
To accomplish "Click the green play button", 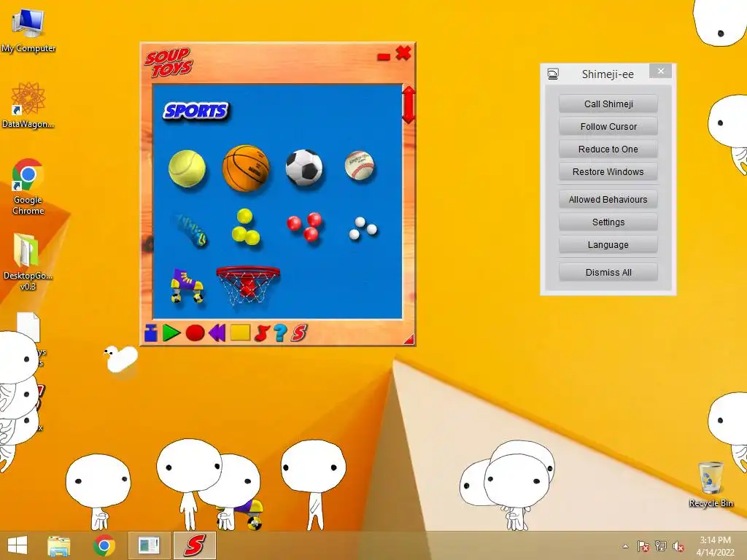I will point(171,332).
